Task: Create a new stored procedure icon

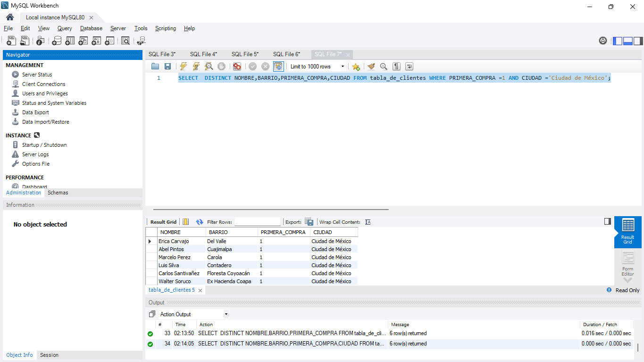Action: [96, 41]
